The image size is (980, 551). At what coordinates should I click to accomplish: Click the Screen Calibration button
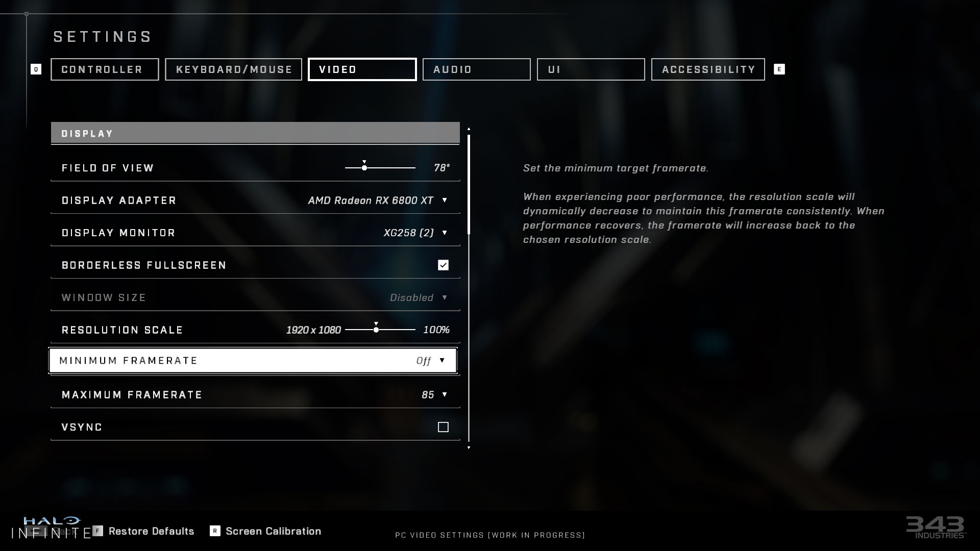(273, 531)
